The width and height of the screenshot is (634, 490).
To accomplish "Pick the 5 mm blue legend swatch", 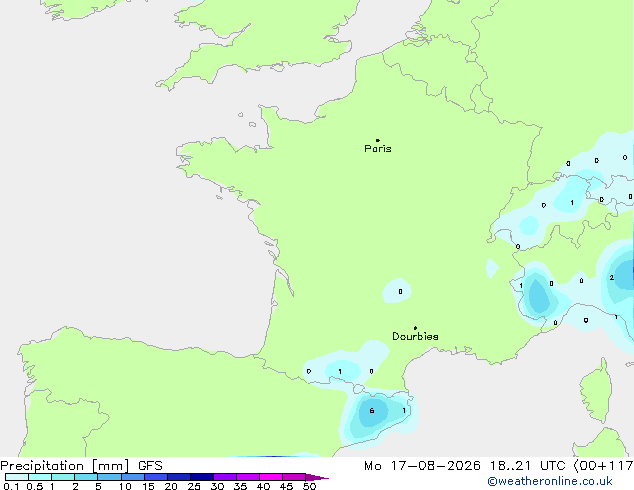I will click(x=109, y=477).
